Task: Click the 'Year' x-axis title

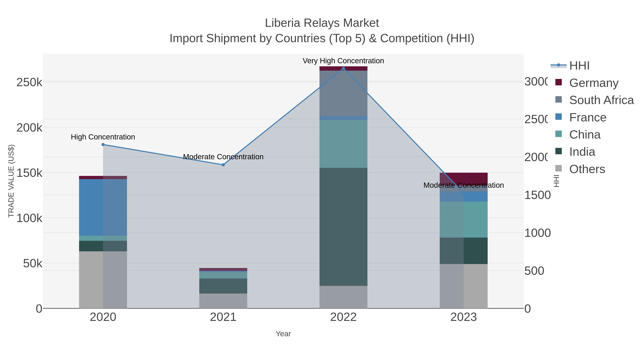Action: click(283, 334)
